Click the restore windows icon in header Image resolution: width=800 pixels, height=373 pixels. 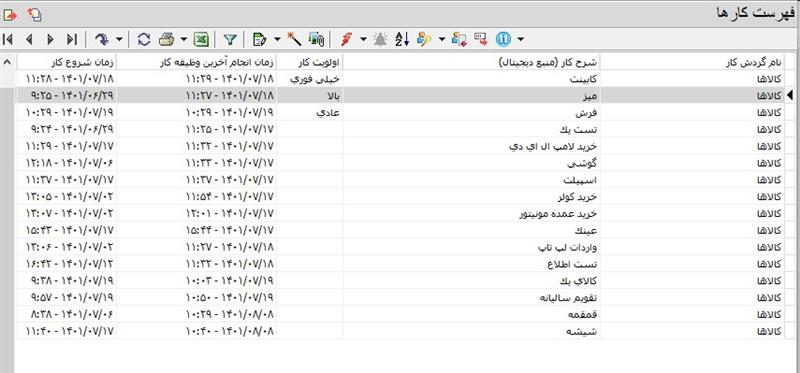coord(34,15)
